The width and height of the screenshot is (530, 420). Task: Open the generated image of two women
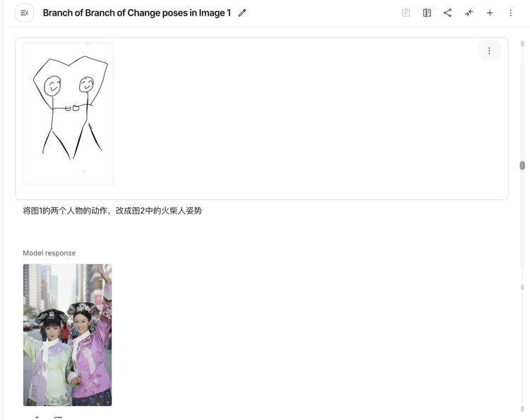click(x=67, y=334)
